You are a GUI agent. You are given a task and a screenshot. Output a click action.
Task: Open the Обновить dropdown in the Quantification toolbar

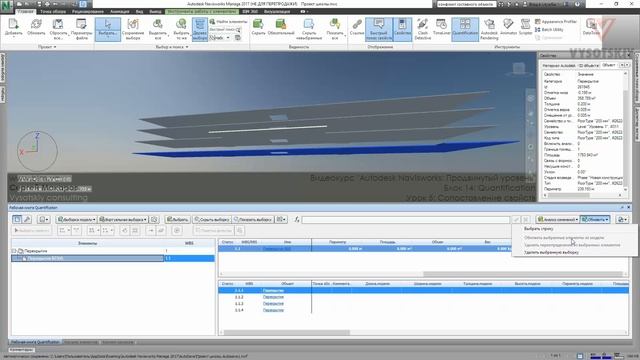coord(595,220)
